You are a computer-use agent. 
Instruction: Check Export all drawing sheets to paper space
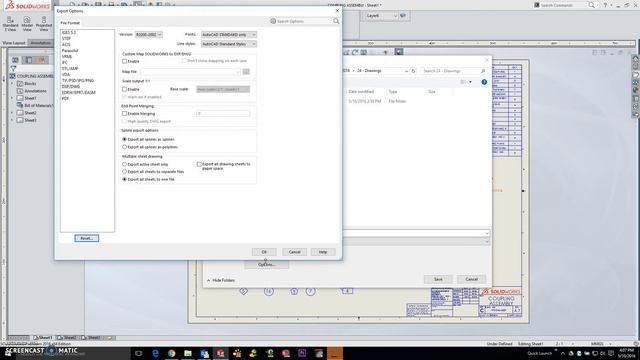(199, 164)
